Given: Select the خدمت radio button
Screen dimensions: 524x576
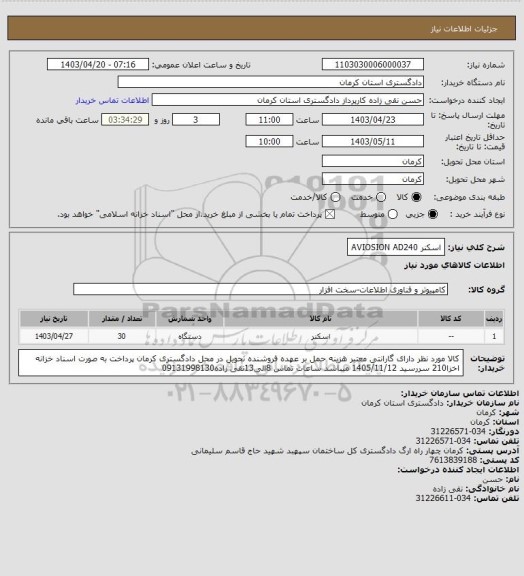Looking at the screenshot, I should pos(381,197).
